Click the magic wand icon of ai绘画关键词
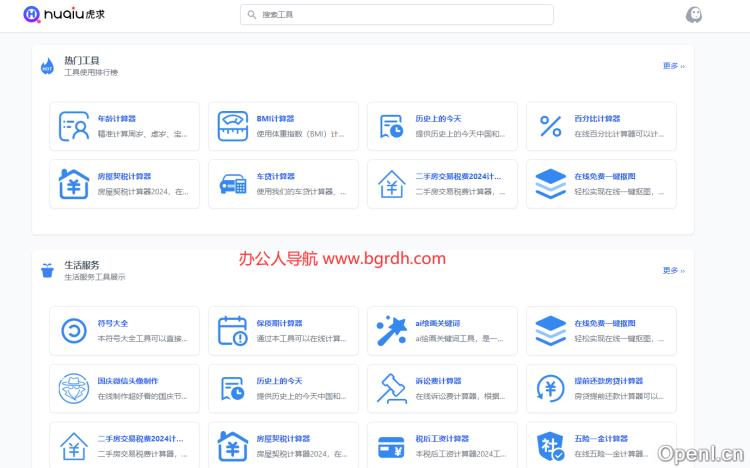Screen dimensions: 750x468 (x=391, y=331)
